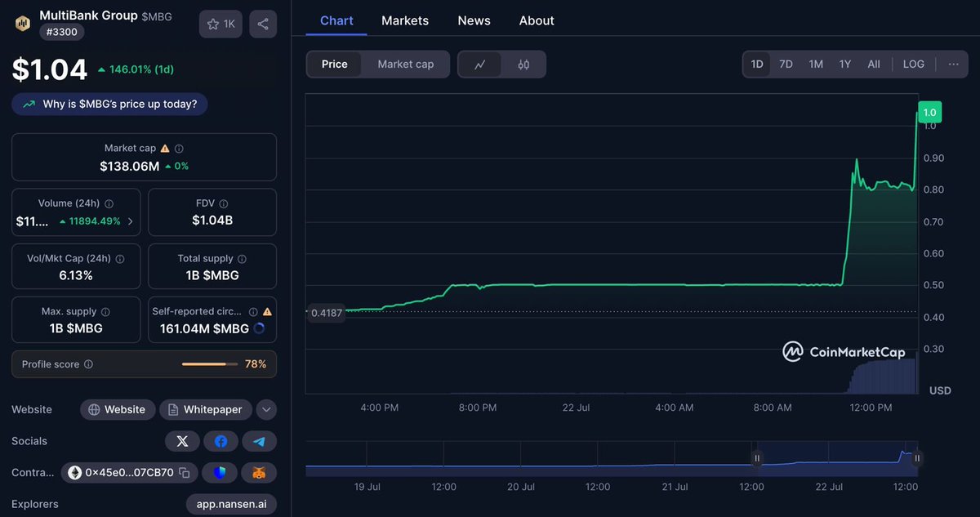Click the Market cap warning triangle icon
980x517 pixels.
click(x=165, y=149)
